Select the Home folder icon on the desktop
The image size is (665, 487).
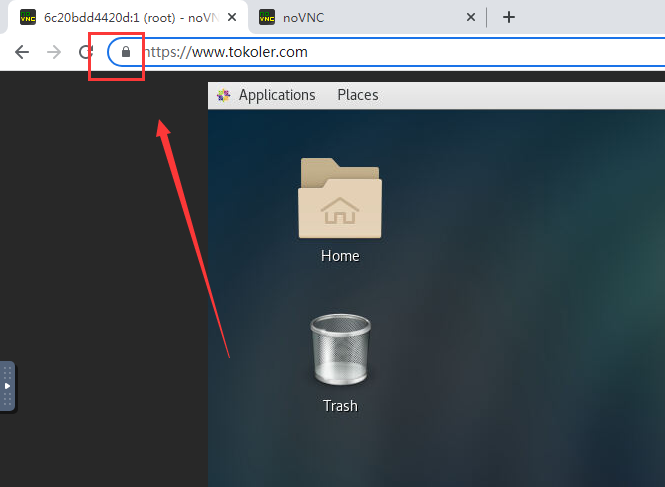[x=340, y=198]
